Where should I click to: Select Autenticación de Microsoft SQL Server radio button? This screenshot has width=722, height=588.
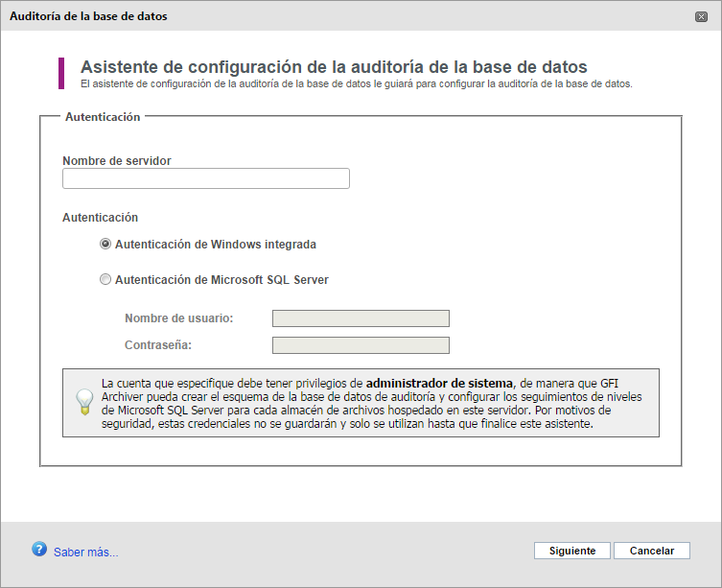(x=105, y=280)
